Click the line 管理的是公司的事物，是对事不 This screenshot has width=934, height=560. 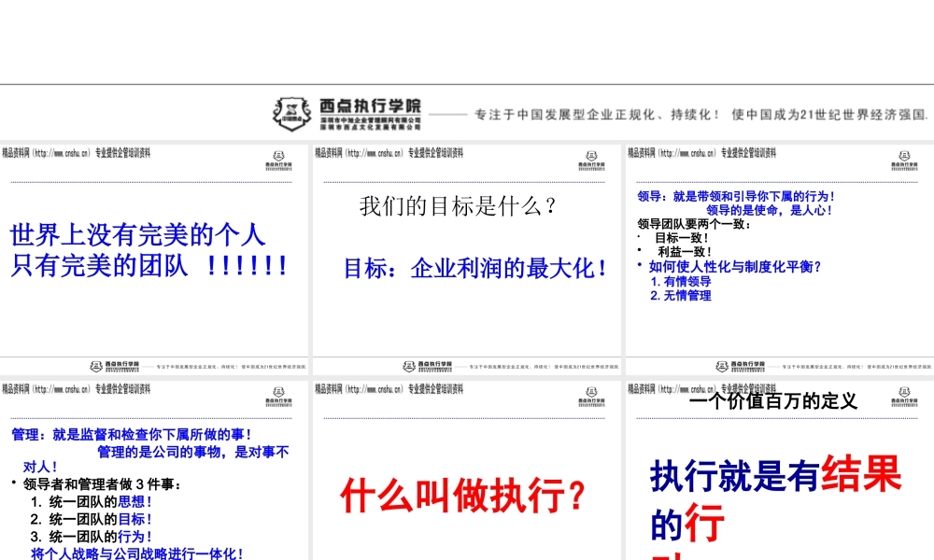[193, 452]
